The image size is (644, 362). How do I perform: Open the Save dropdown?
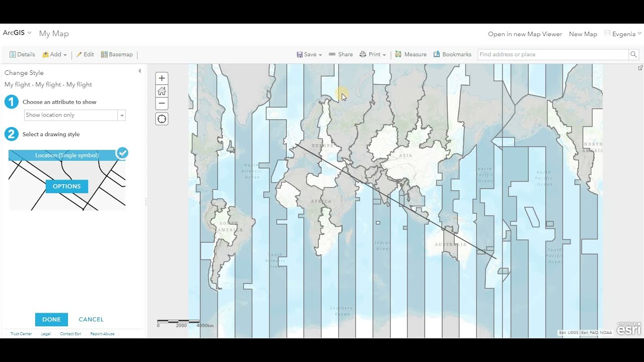point(309,54)
